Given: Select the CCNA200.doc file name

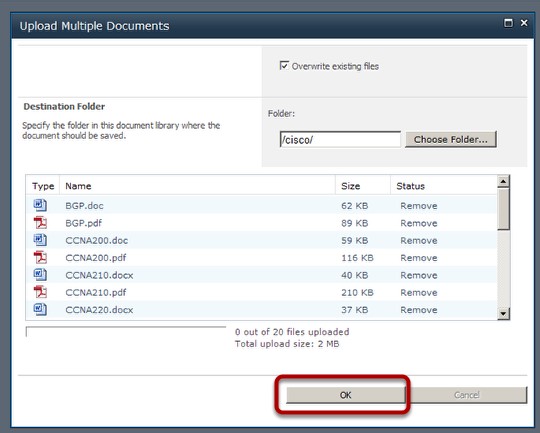Looking at the screenshot, I should pos(96,240).
